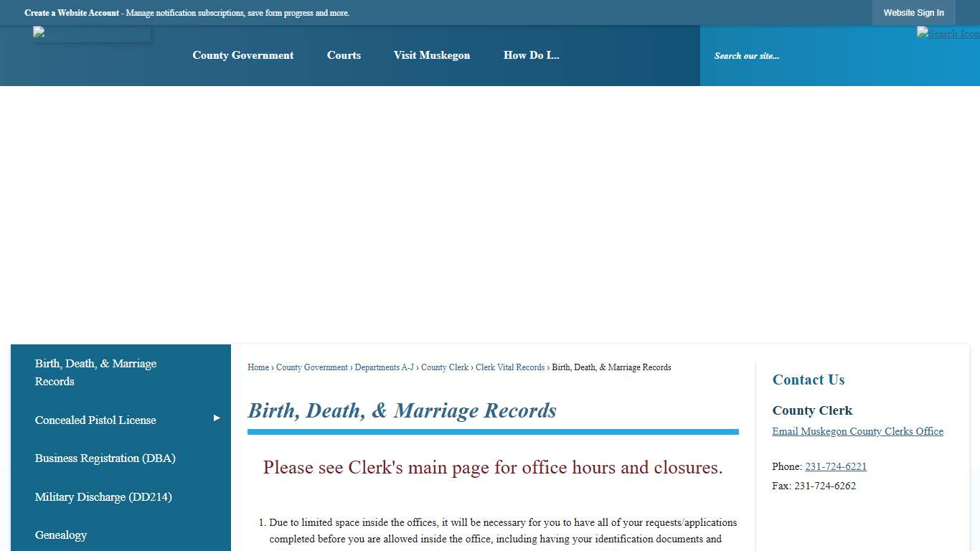Screen dimensions: 980x551
Task: Select the Visit Muskegon navigation tab
Action: [x=431, y=55]
